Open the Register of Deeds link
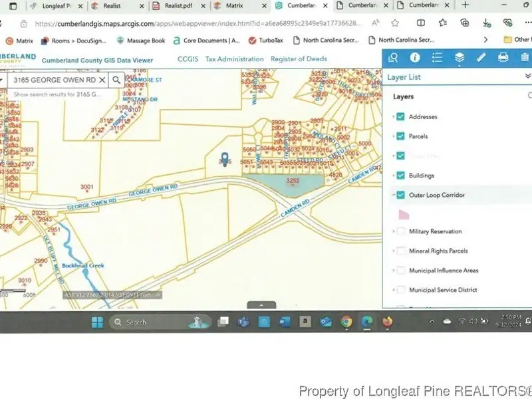 click(x=299, y=59)
